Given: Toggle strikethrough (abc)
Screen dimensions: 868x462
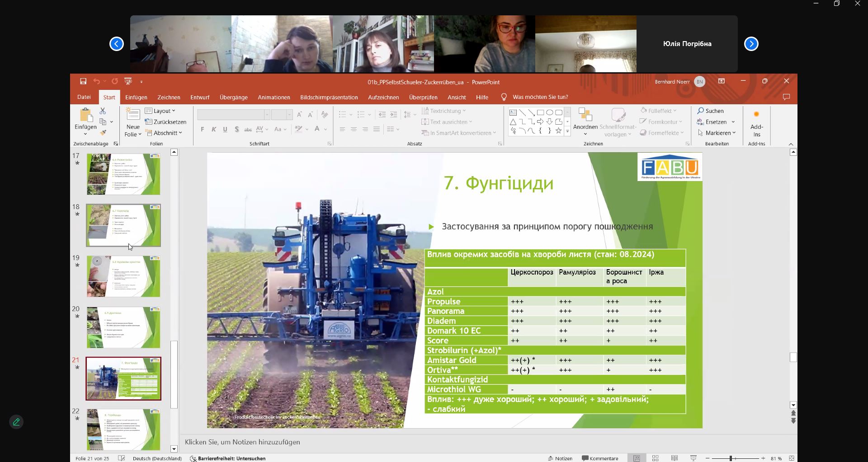Looking at the screenshot, I should tap(248, 130).
